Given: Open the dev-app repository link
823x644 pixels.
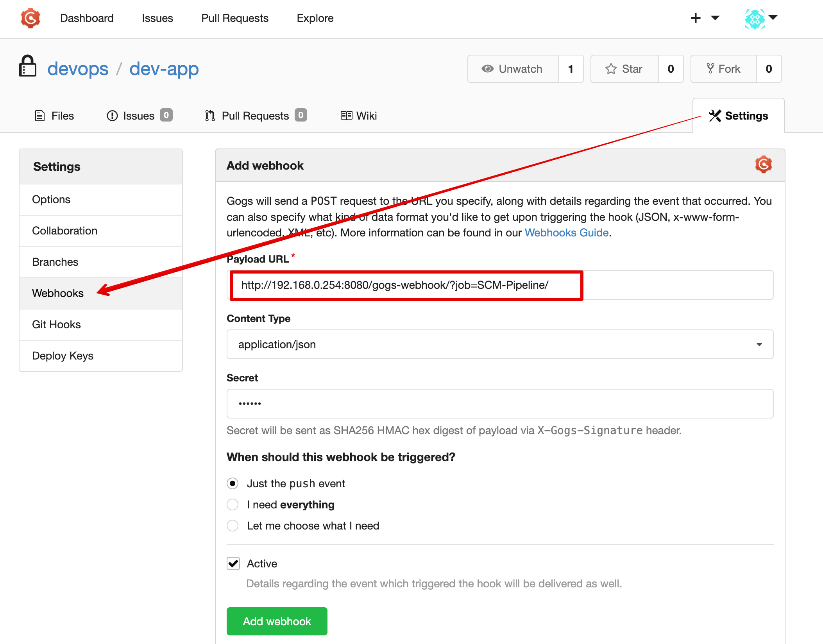Looking at the screenshot, I should [x=164, y=69].
